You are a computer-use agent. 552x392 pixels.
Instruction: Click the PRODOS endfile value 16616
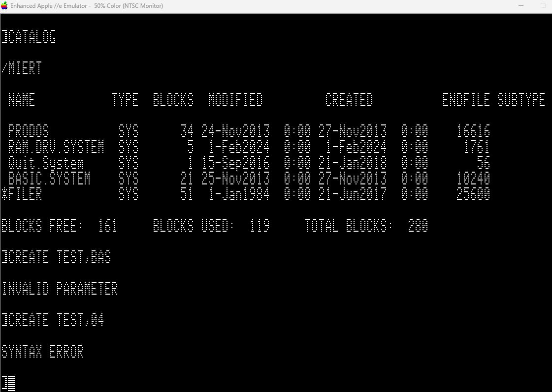click(473, 131)
